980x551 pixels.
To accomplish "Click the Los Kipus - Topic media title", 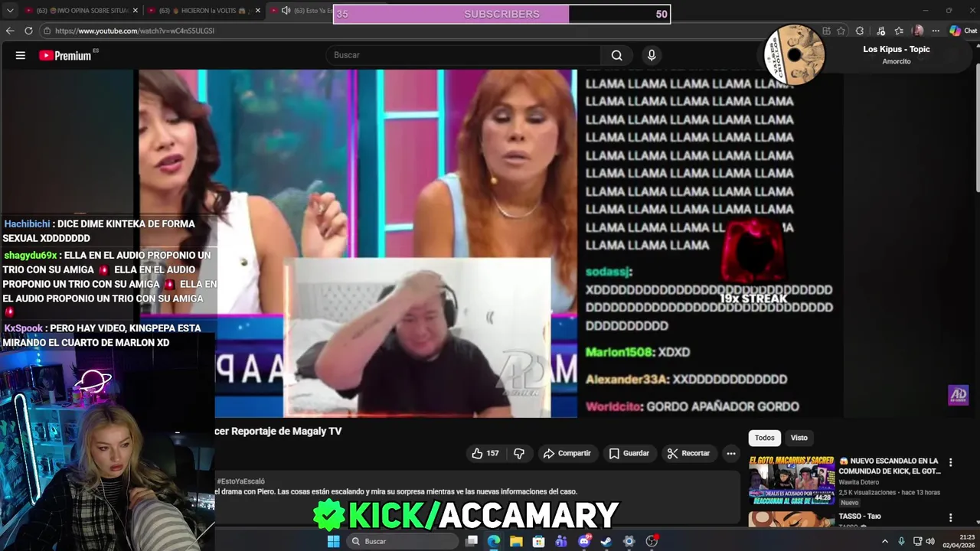I will click(x=897, y=49).
